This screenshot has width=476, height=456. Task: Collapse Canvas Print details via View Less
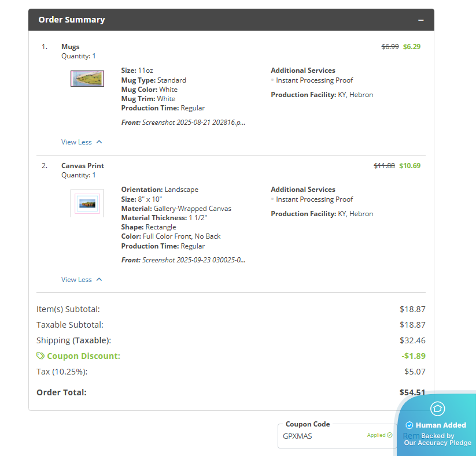click(x=76, y=279)
